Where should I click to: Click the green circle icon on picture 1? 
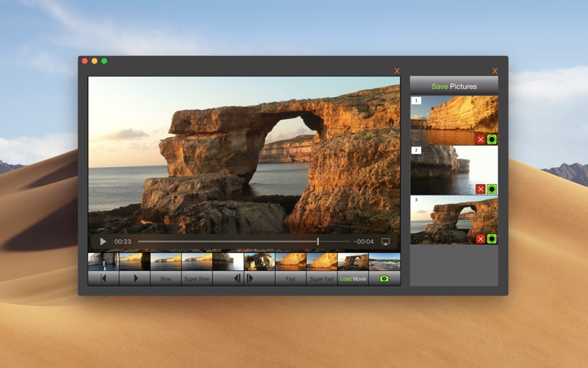[492, 139]
